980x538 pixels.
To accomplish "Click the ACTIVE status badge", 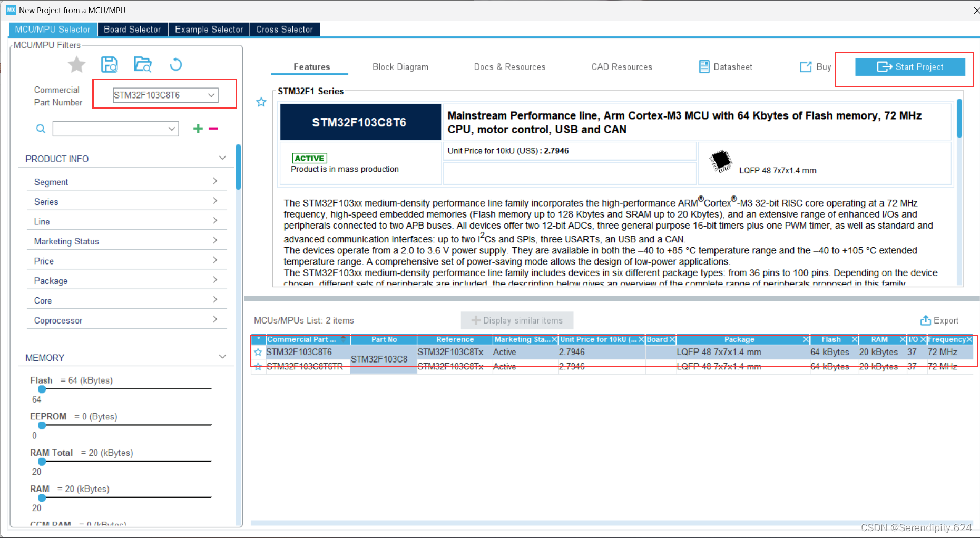I will tap(310, 158).
